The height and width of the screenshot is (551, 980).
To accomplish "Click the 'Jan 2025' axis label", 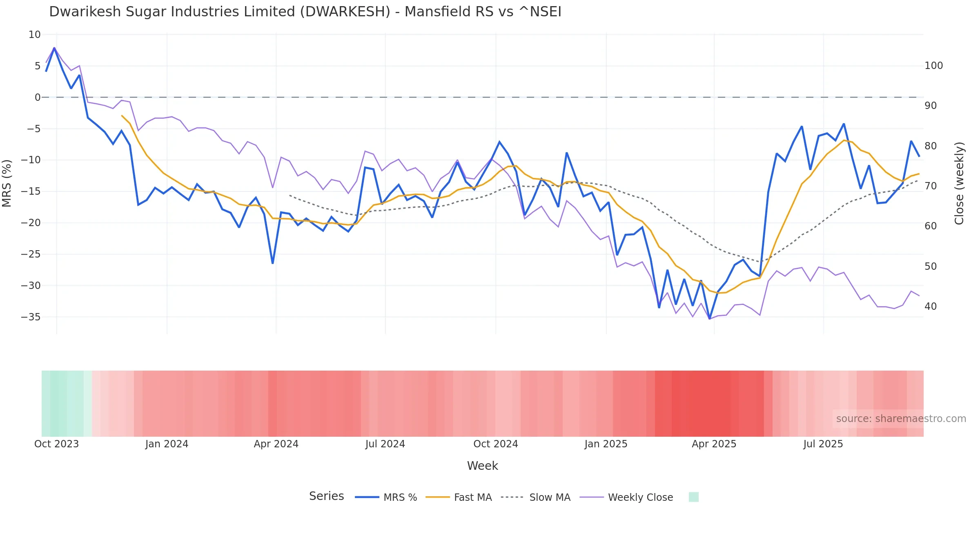I will (x=606, y=444).
